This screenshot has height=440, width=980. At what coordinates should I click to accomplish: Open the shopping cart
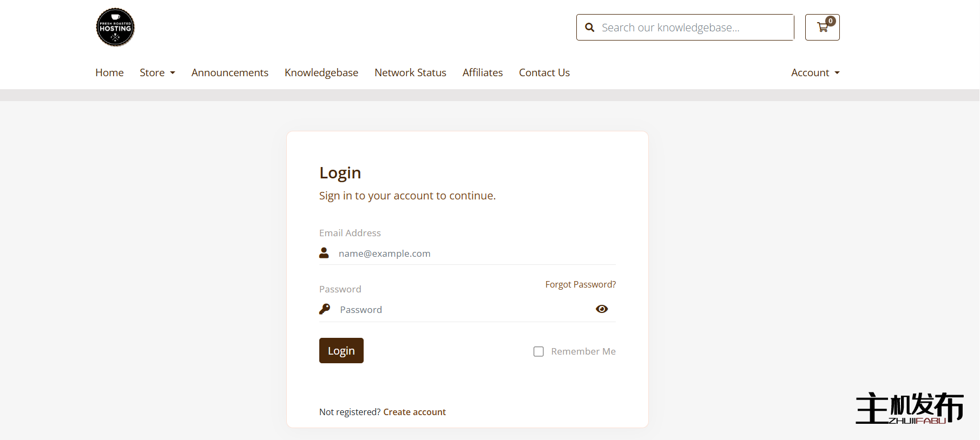(x=822, y=28)
